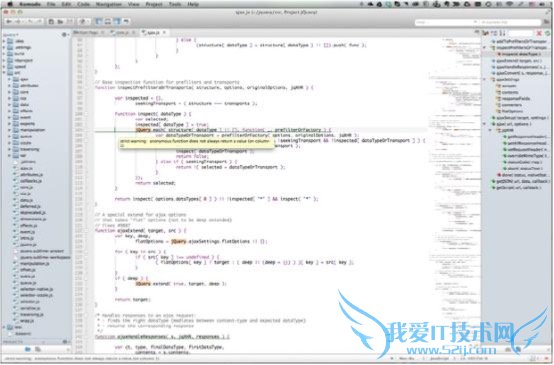The width and height of the screenshot is (554, 365).
Task: Open the Apple menu
Action: [10, 4]
